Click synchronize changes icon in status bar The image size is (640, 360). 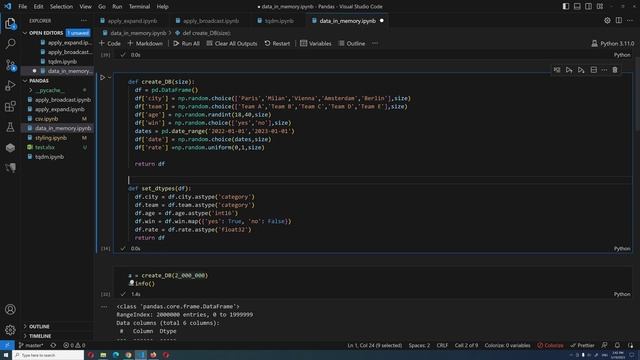pyautogui.click(x=53, y=345)
